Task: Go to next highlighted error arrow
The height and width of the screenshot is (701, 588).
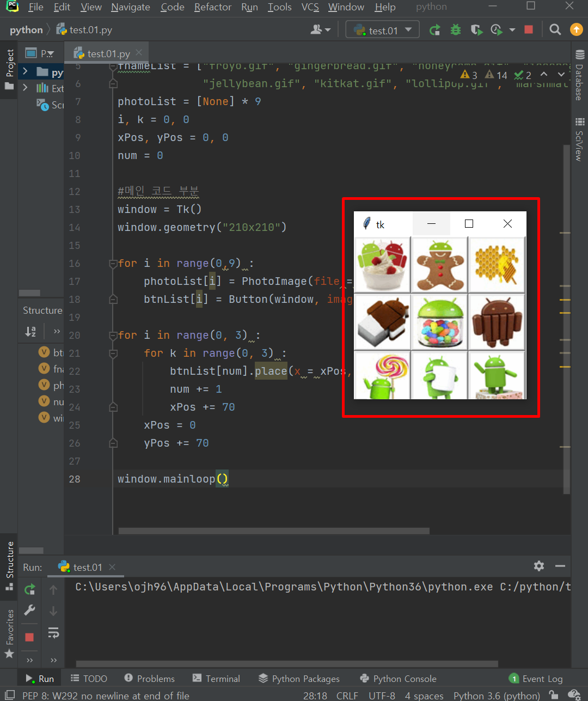Action: point(561,74)
